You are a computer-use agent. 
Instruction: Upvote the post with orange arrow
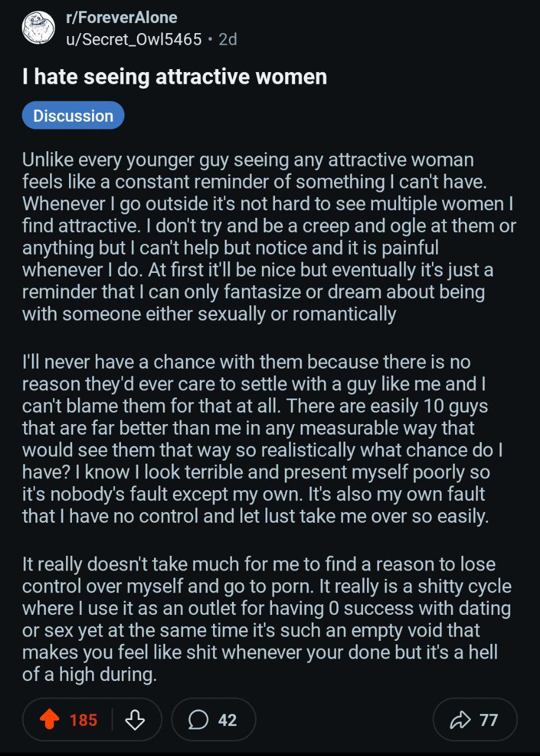(50, 720)
